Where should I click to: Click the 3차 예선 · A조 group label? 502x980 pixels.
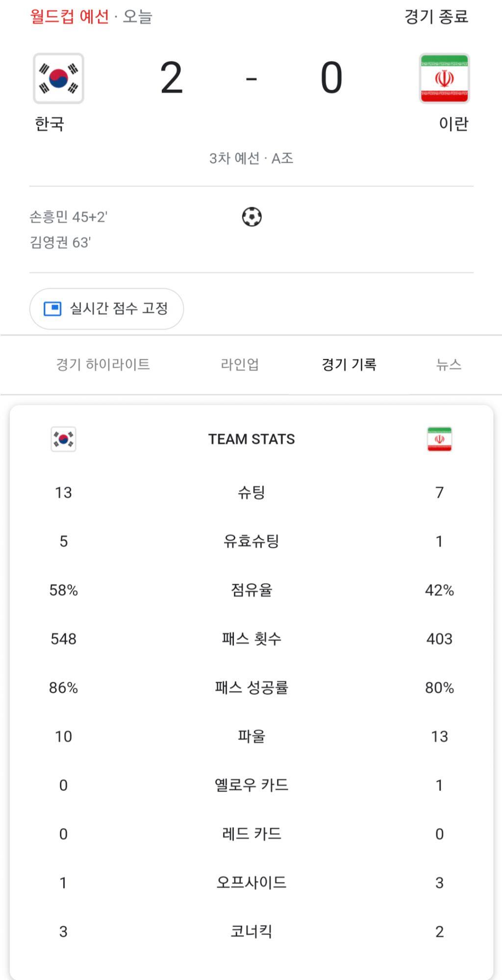251,158
